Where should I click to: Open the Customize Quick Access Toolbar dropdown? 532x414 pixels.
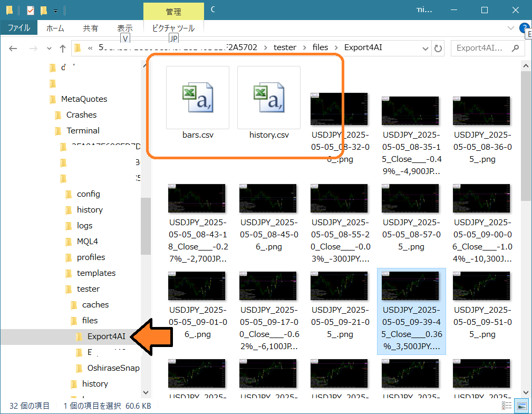point(55,11)
